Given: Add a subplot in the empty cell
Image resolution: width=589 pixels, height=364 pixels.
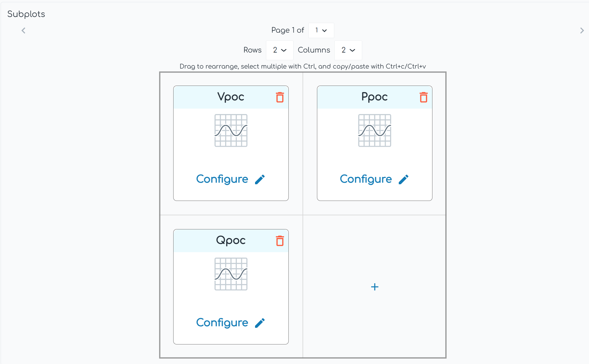Looking at the screenshot, I should click(x=375, y=287).
